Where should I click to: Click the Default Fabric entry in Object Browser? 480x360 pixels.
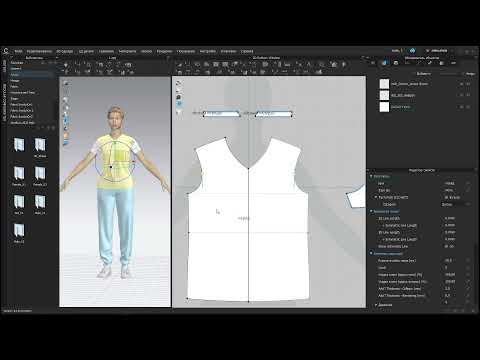point(401,107)
